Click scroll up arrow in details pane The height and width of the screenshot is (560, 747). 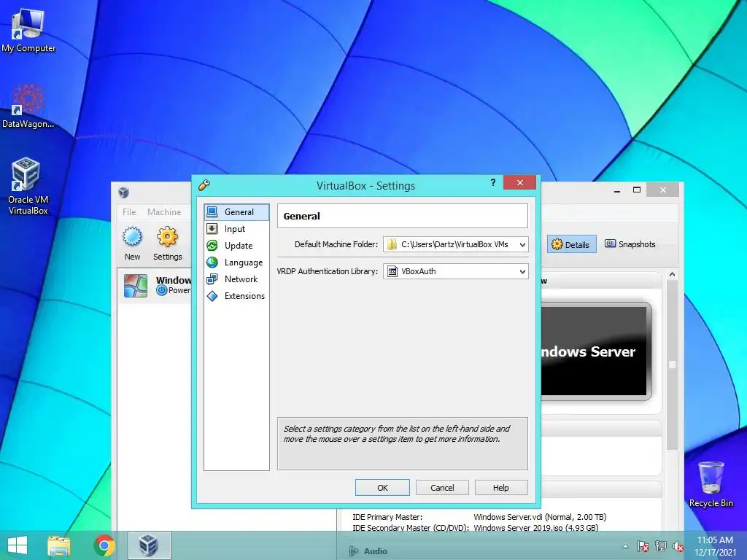coord(672,274)
